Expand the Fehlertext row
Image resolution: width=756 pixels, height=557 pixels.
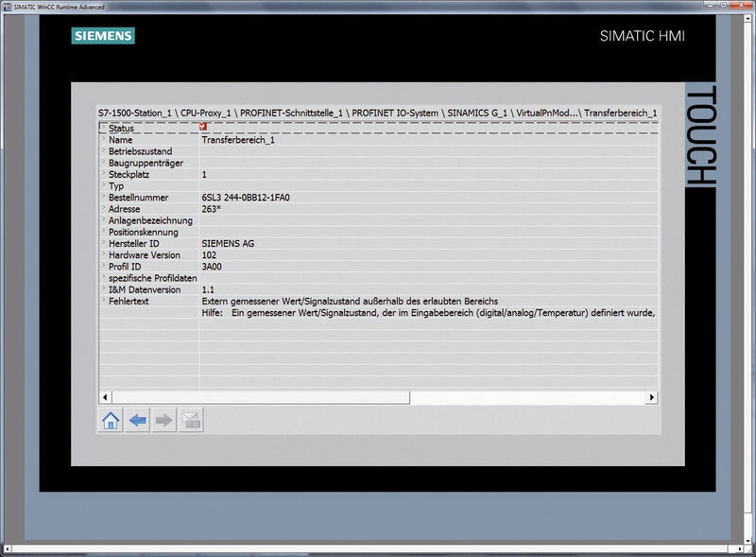[103, 300]
